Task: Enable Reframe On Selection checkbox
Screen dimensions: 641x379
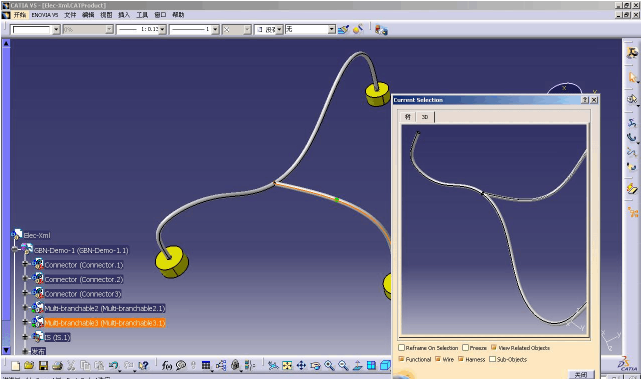Action: pos(401,348)
